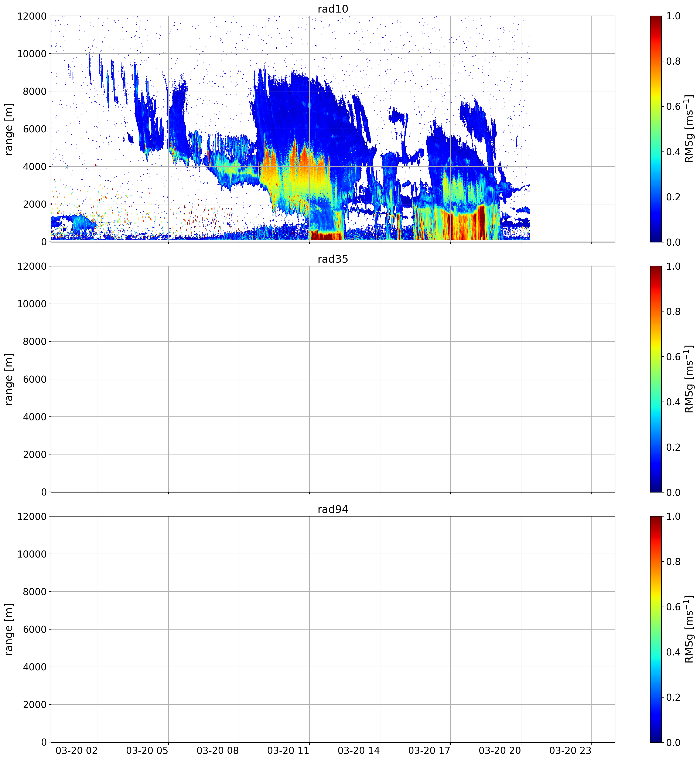Click the "range [m]" label of rad94 panel
Image resolution: width=700 pixels, height=760 pixels.
click(x=9, y=629)
